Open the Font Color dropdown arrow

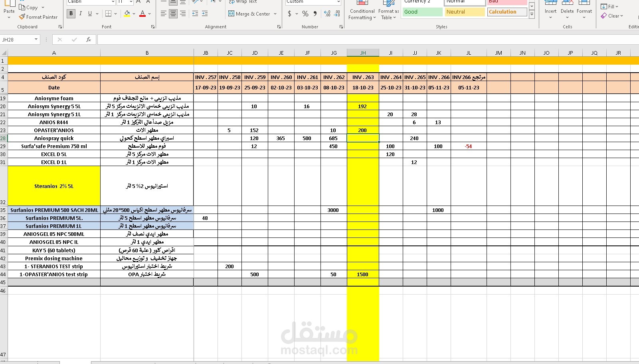tap(149, 14)
